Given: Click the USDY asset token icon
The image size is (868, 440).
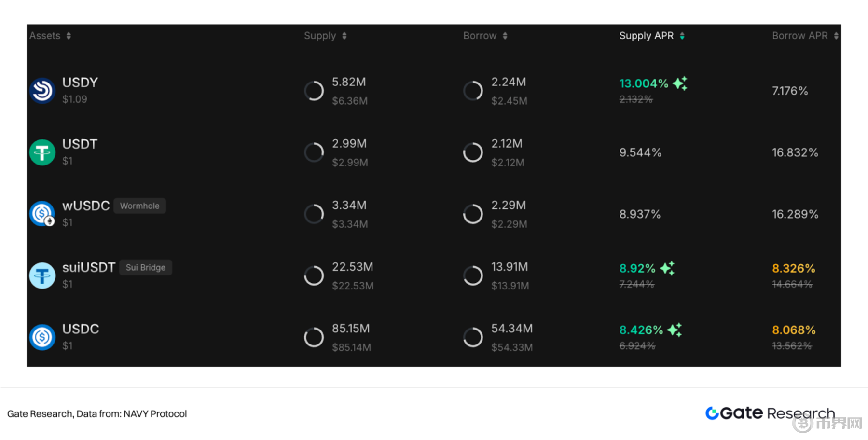Looking at the screenshot, I should [42, 91].
